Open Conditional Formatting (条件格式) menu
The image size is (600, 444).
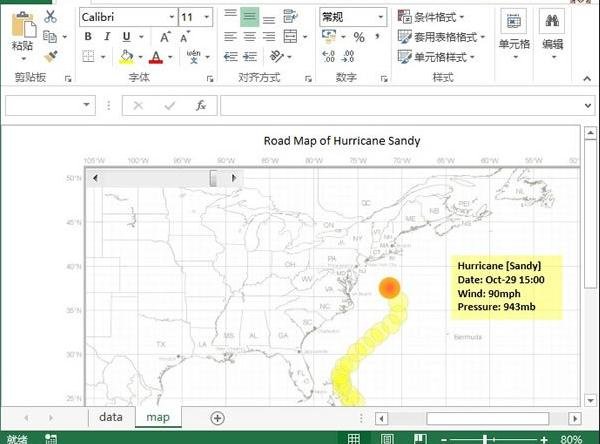[431, 17]
